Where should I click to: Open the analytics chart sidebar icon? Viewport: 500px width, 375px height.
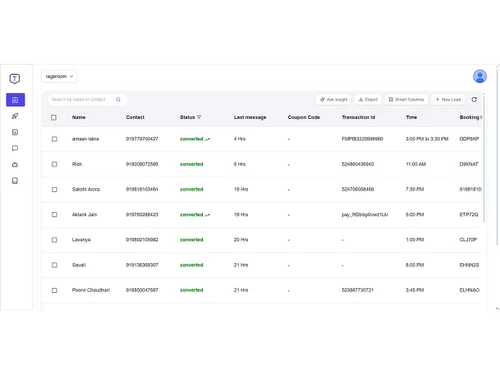coord(15,132)
